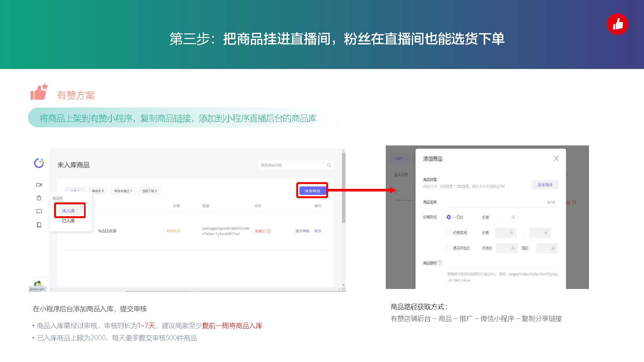Click red thumbs-up logo in header
The image size is (644, 362).
(x=617, y=24)
